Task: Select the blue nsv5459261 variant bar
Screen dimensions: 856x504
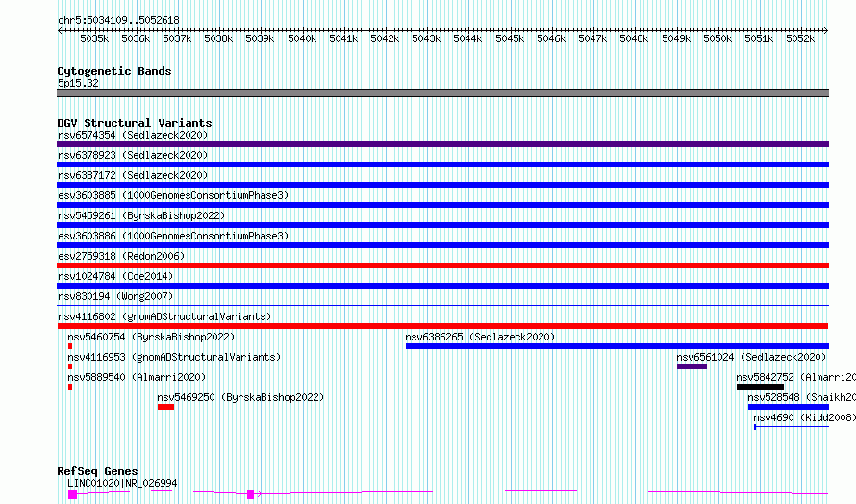Action: point(442,225)
